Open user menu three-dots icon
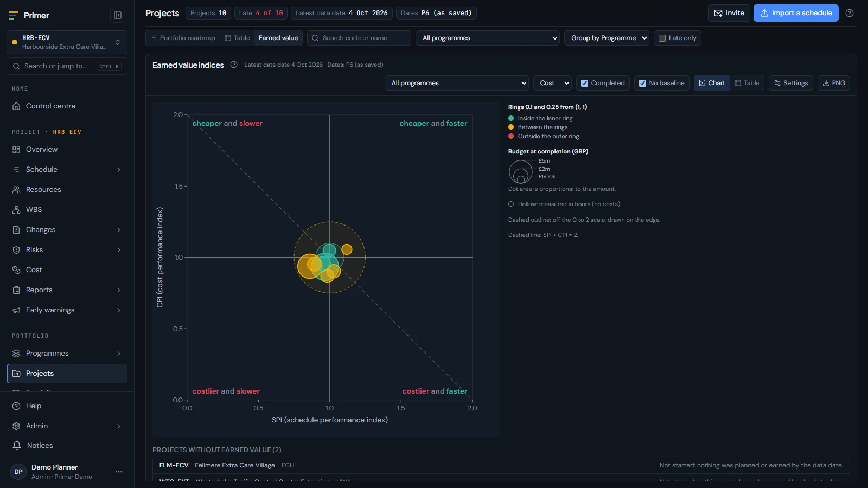 point(119,472)
